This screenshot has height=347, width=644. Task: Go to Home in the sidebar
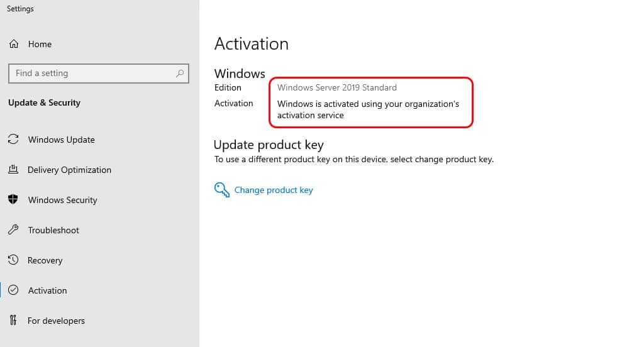40,44
